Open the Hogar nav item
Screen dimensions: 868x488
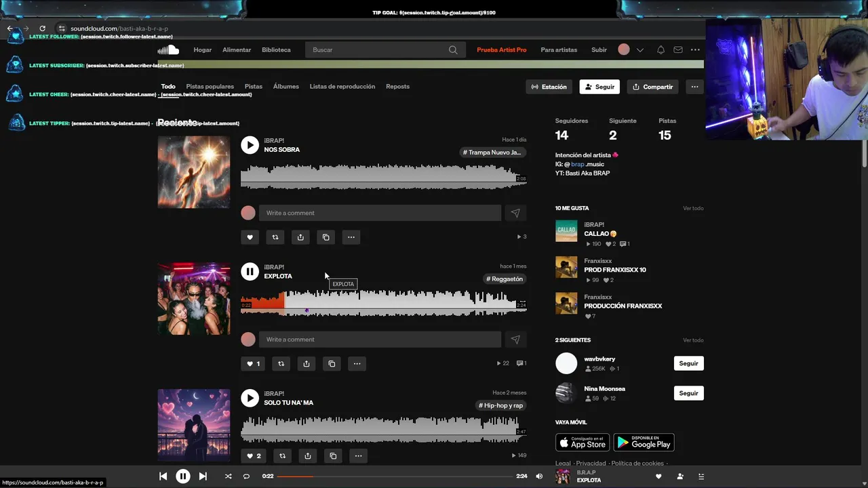coord(203,50)
